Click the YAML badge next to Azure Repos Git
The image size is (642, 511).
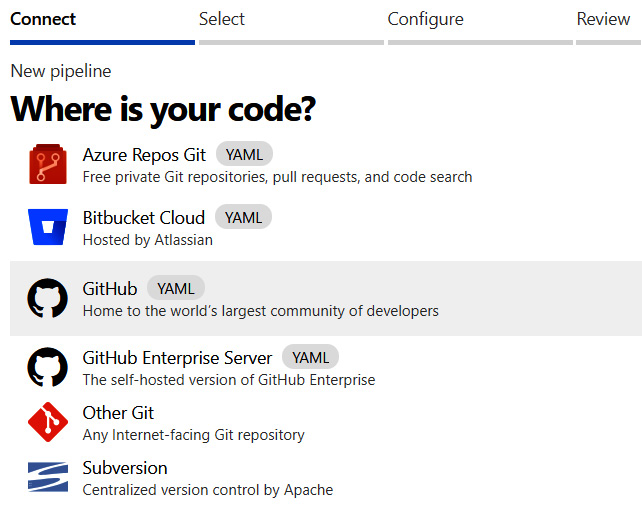click(x=244, y=154)
